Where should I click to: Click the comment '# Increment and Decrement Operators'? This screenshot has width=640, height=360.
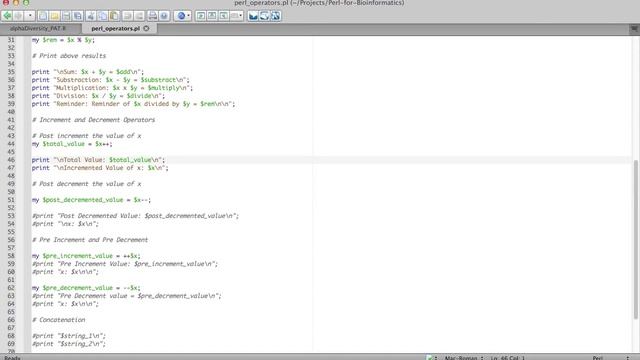pyautogui.click(x=93, y=120)
